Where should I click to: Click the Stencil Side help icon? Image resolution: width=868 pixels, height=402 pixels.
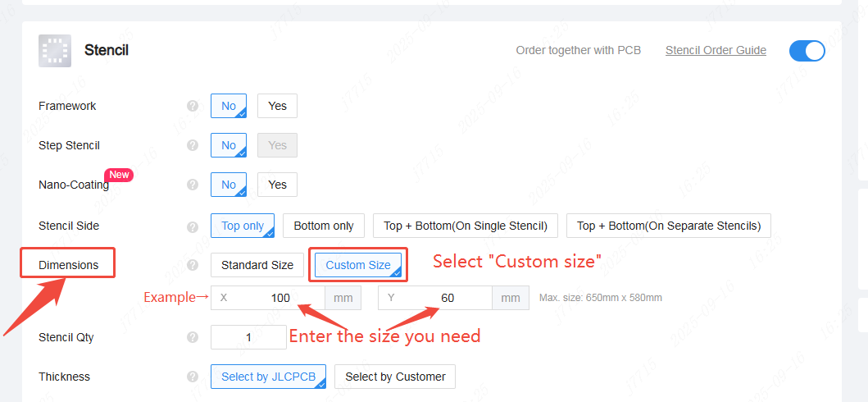tap(193, 226)
